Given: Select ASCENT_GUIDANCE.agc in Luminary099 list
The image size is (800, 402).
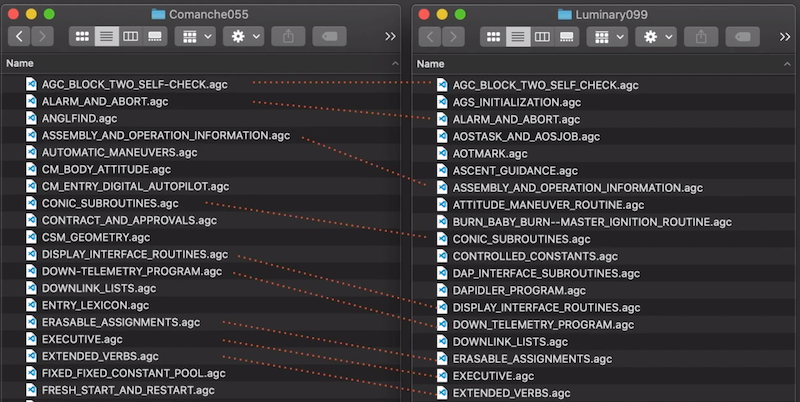Looking at the screenshot, I should click(515, 171).
